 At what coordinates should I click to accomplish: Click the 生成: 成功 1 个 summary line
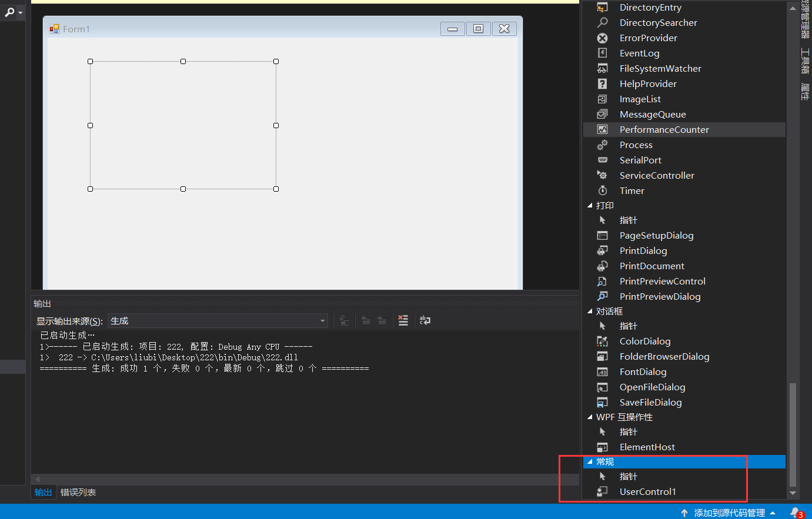coord(204,369)
